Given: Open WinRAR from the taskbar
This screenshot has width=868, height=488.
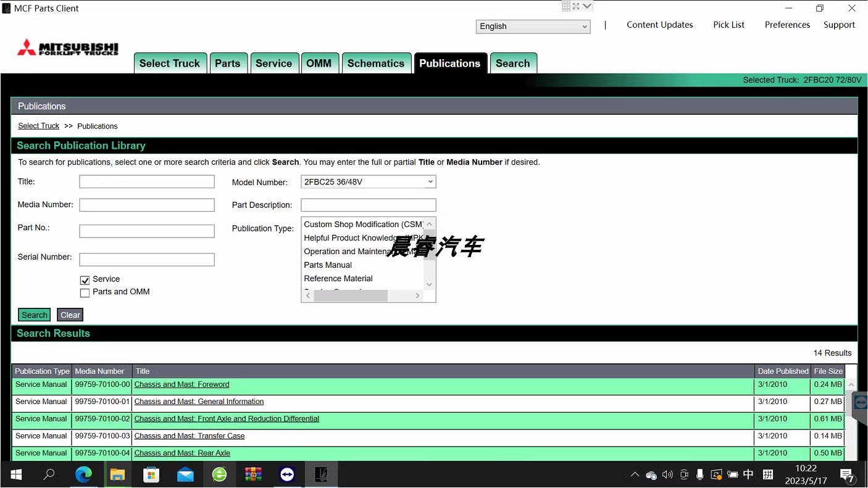Looking at the screenshot, I should click(253, 474).
